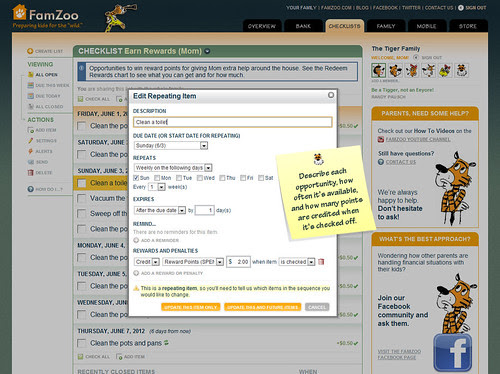Click the Alerts icon in Actions
The width and height of the screenshot is (500, 374).
point(31,151)
